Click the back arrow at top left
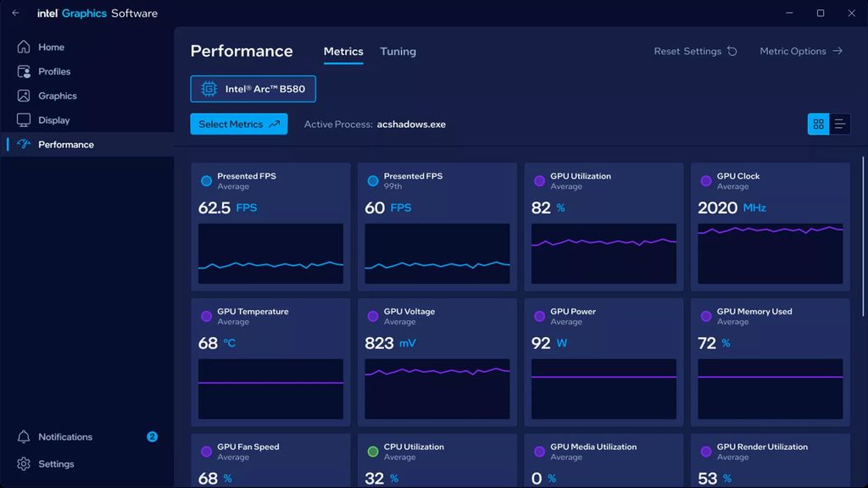Viewport: 868px width, 488px height. point(14,13)
